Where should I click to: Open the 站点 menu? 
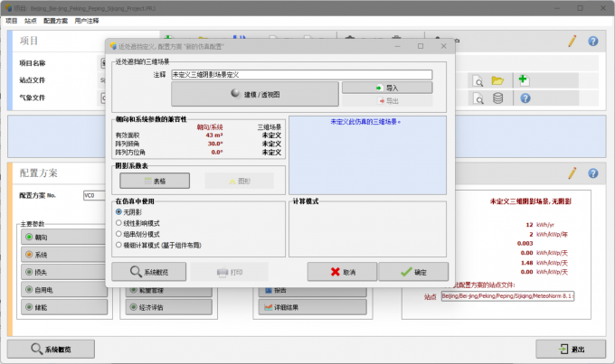[x=31, y=20]
